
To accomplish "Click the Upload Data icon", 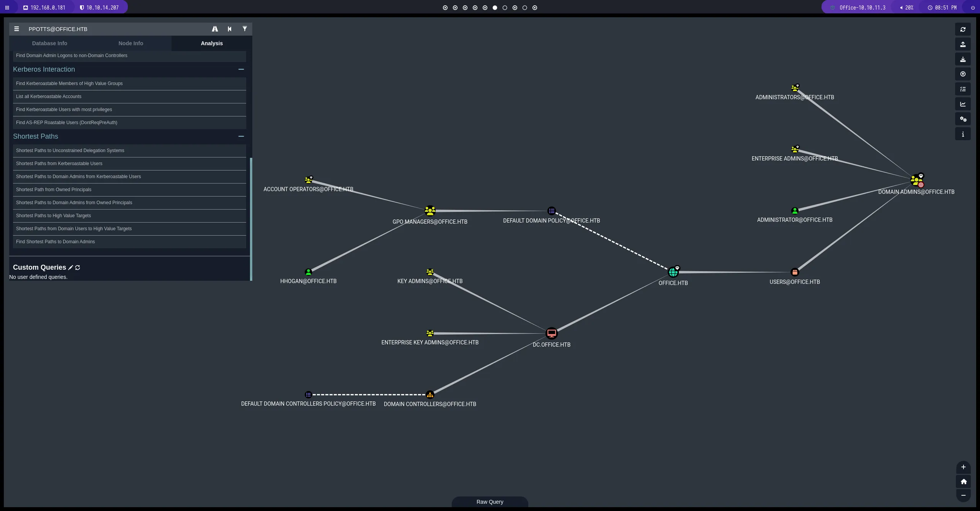I will point(963,74).
